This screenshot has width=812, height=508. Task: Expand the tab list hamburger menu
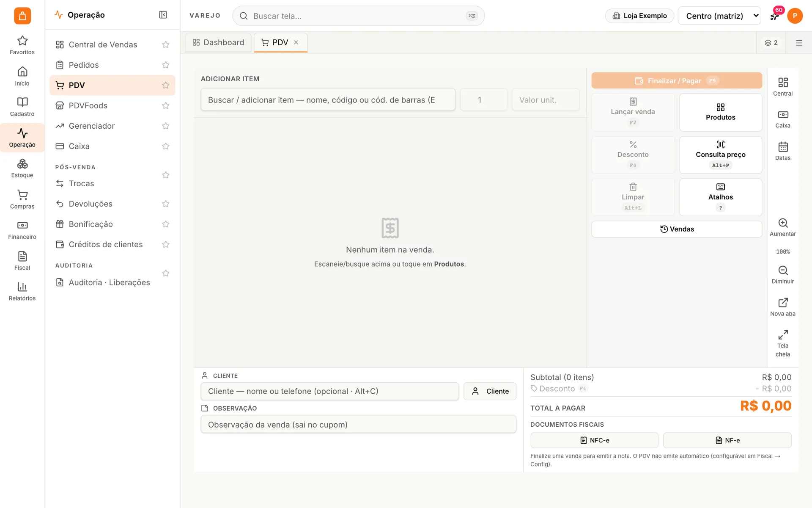click(798, 43)
